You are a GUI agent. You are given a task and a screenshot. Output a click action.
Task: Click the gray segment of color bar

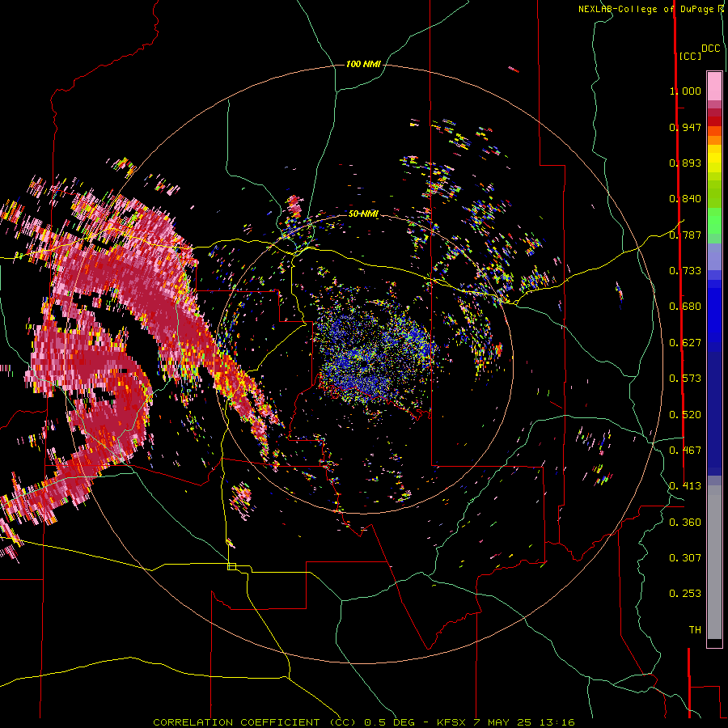pos(714,562)
